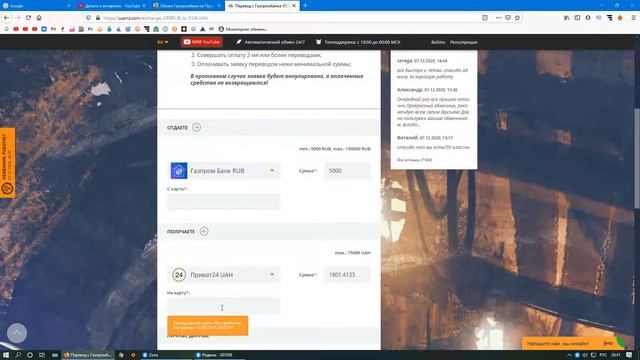Switch to the YouTube tab
This screenshot has height=360, width=640.
(111, 6)
